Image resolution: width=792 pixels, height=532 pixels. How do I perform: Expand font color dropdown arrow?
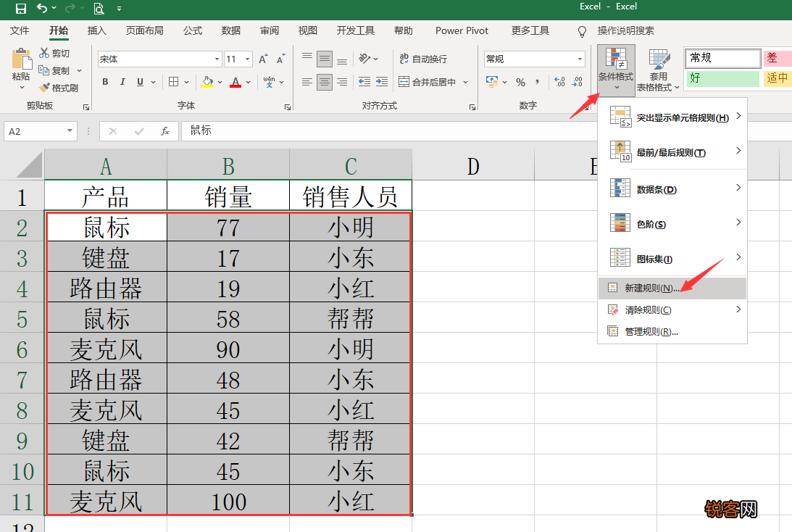(x=248, y=82)
